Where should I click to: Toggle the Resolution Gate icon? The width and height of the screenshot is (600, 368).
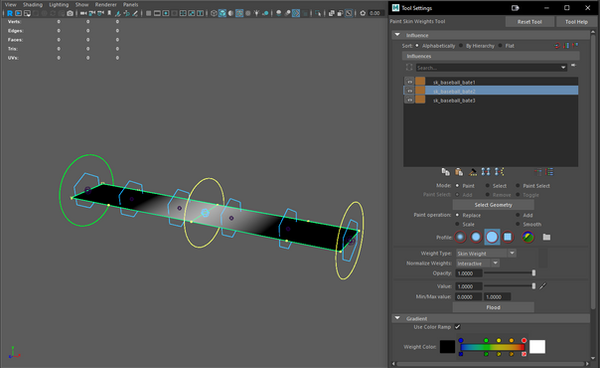click(x=166, y=13)
